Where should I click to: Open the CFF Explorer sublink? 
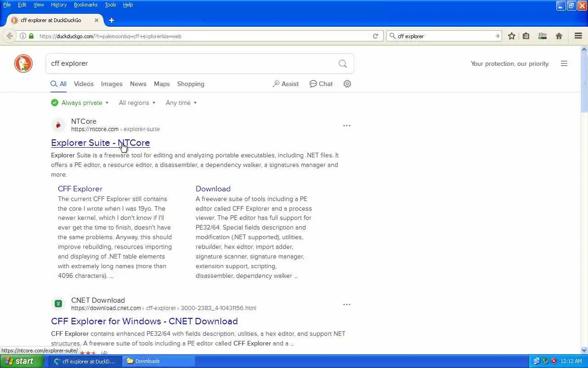80,189
